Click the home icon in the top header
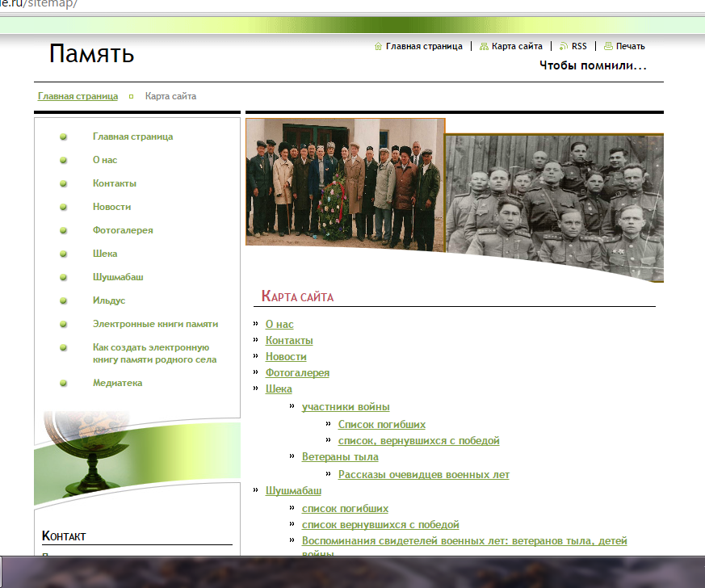The width and height of the screenshot is (705, 588). (378, 46)
